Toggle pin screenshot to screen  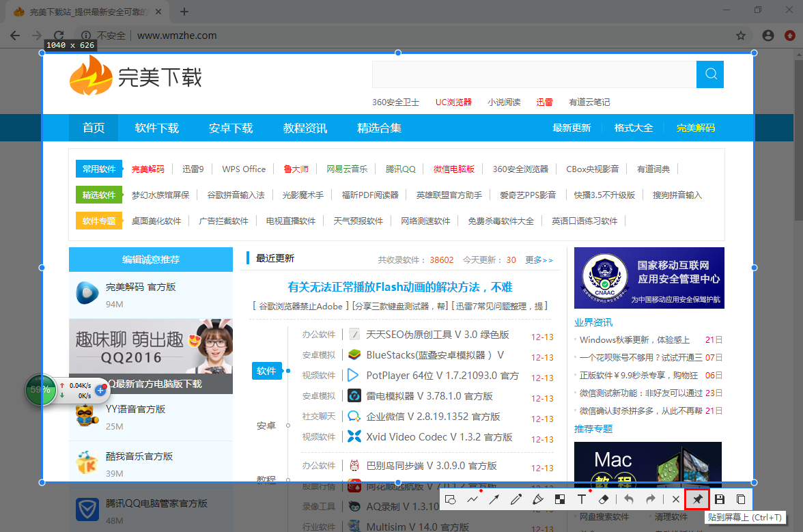[x=697, y=499]
